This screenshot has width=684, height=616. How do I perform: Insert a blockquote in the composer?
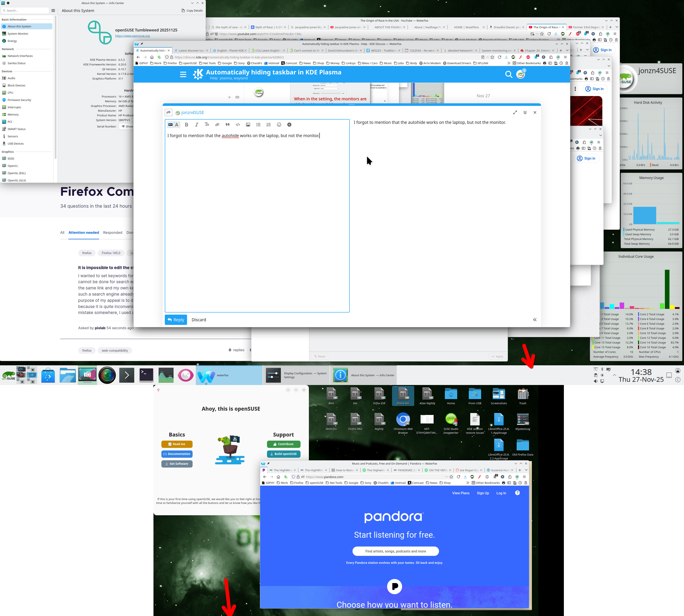(x=227, y=124)
